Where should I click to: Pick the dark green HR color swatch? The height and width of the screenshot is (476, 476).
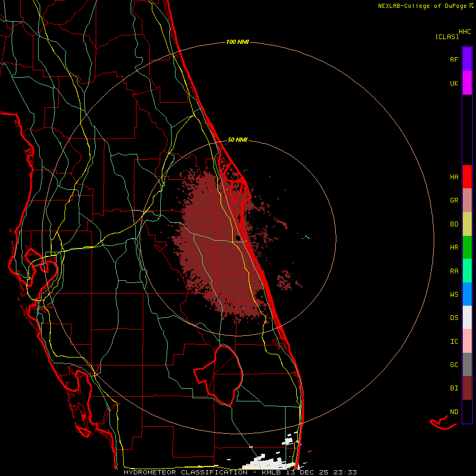coord(467,248)
